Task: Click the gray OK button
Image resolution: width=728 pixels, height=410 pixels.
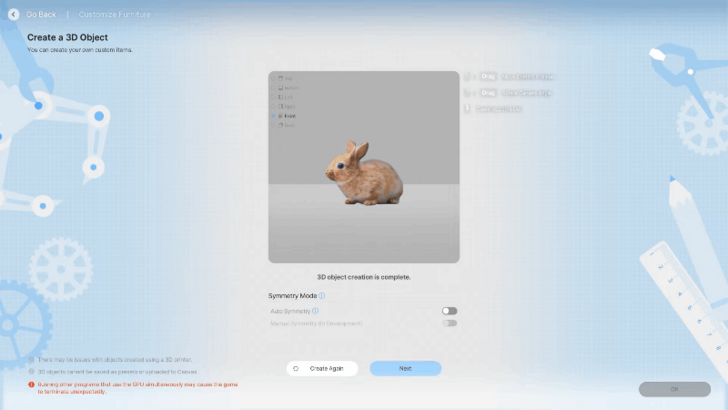Action: [x=675, y=389]
